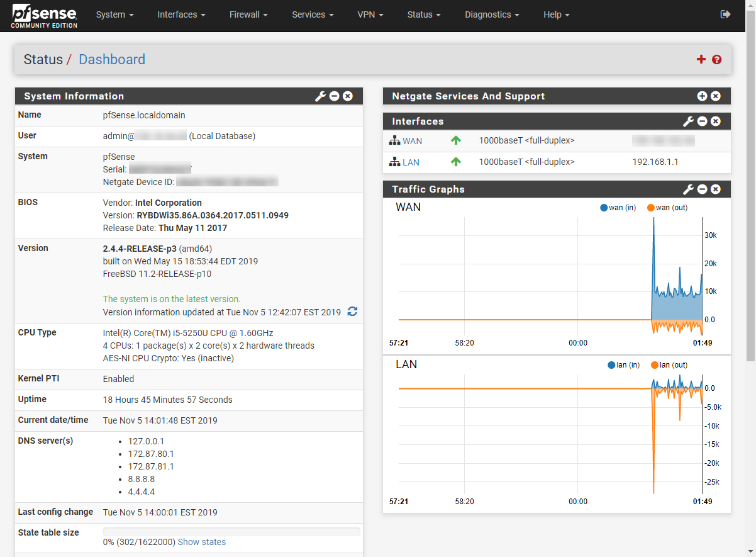The width and height of the screenshot is (756, 557).
Task: Click LAN interface network icon
Action: [x=394, y=162]
